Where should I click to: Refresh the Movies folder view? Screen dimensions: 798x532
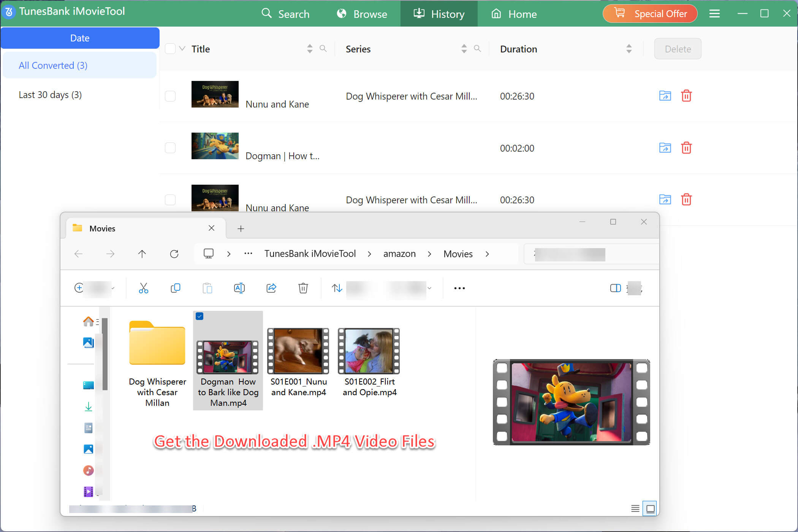[x=174, y=254]
